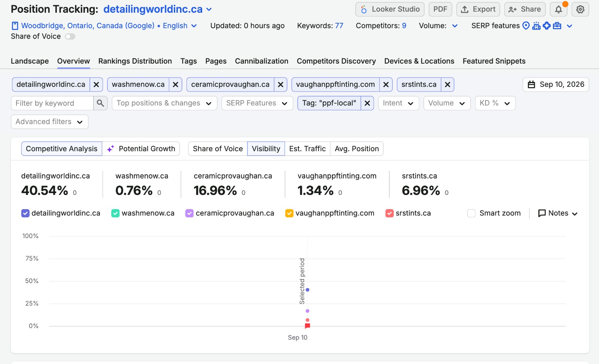Viewport: 599px width, 364px height.
Task: Switch to Potential Growth view
Action: pyautogui.click(x=141, y=149)
